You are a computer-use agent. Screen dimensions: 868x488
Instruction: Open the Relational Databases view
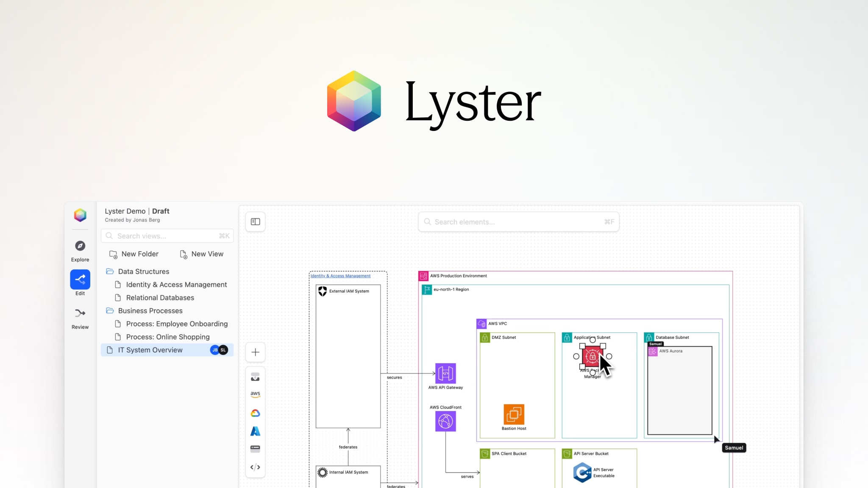pos(167,298)
